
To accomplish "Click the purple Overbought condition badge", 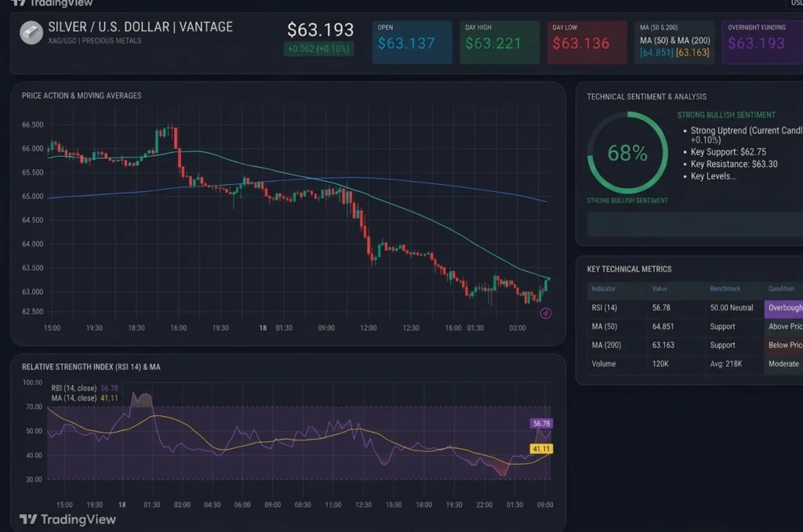I will (783, 308).
